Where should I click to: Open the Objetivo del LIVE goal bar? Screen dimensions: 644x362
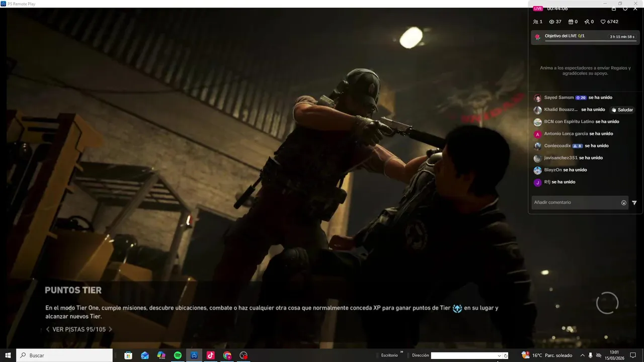pos(586,38)
